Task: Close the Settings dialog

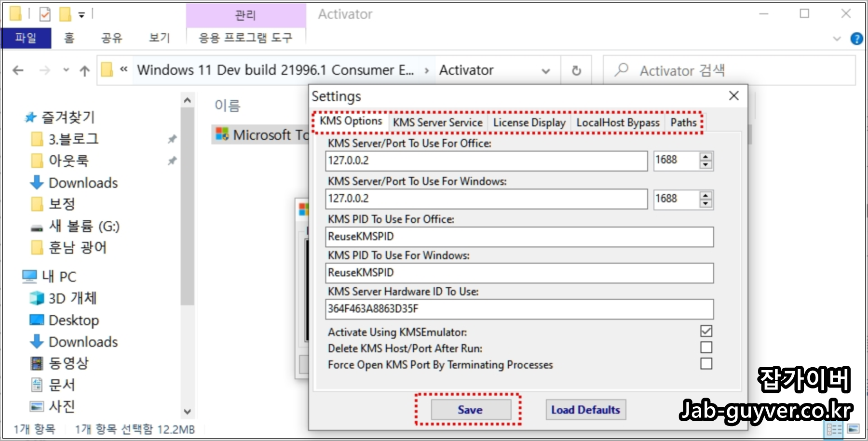Action: 734,96
